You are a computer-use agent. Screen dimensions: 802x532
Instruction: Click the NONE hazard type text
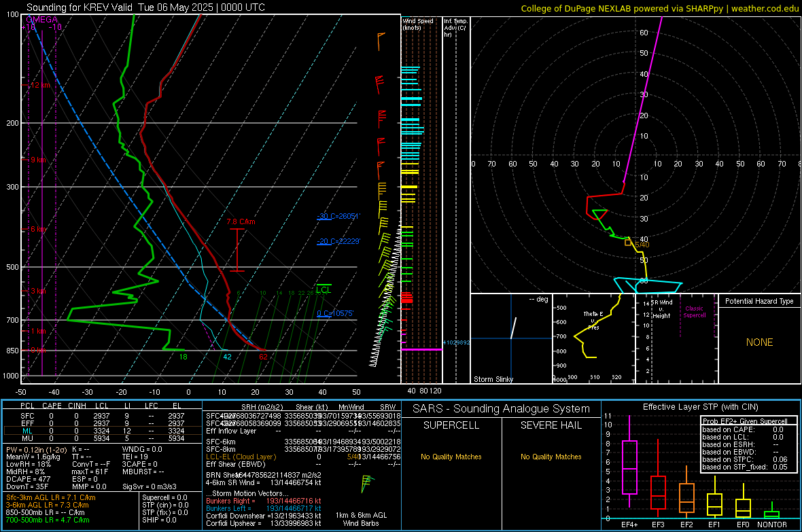click(759, 342)
